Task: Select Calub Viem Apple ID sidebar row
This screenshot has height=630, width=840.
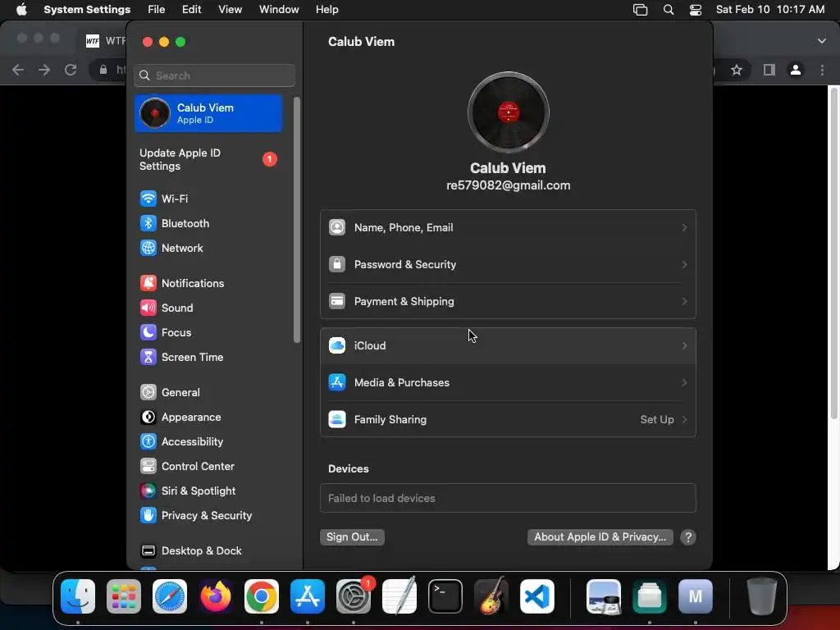Action: coord(208,113)
